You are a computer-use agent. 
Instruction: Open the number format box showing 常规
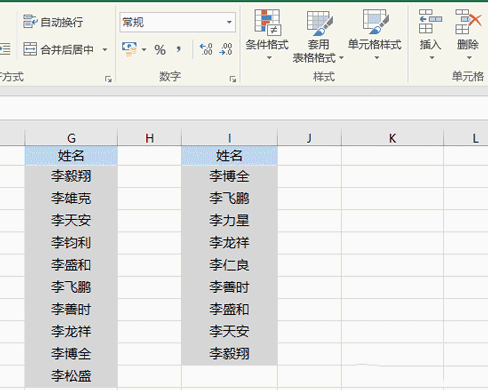(x=177, y=22)
